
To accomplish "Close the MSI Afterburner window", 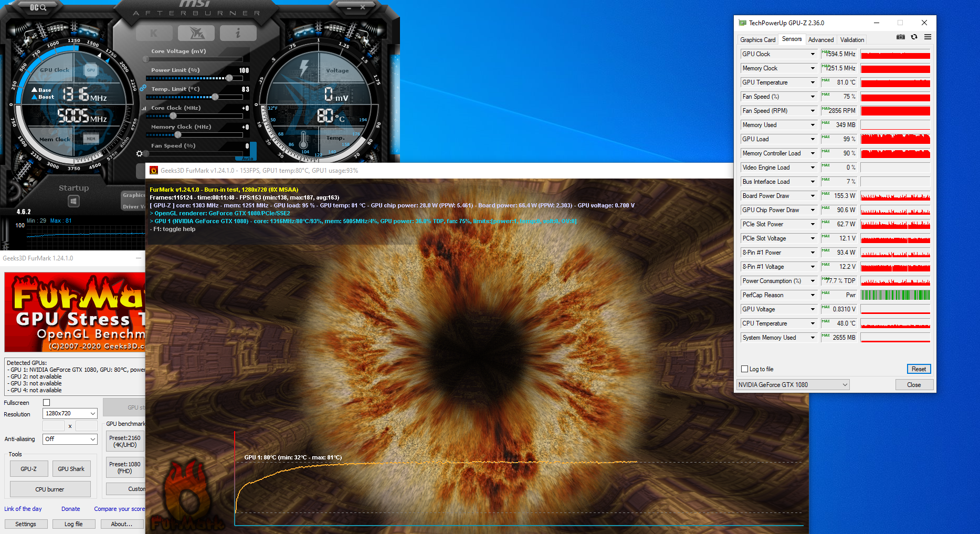I will click(x=362, y=8).
